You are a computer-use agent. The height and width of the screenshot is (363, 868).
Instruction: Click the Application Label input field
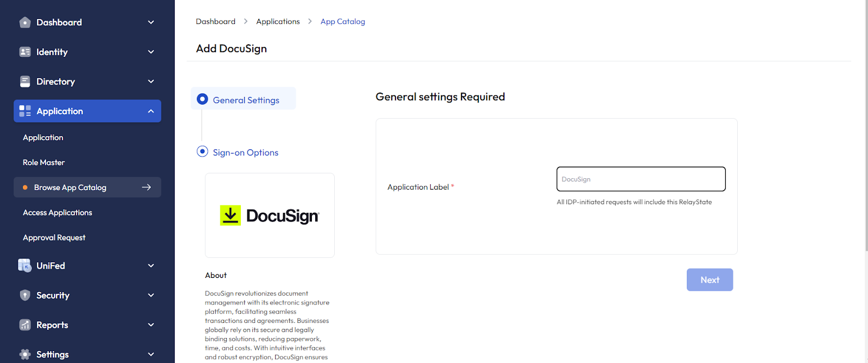click(641, 179)
